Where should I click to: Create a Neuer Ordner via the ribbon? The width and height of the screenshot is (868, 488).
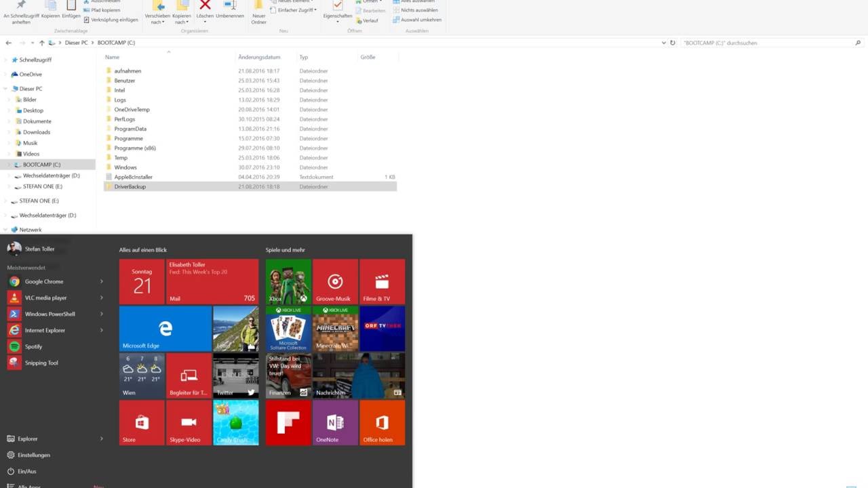259,12
